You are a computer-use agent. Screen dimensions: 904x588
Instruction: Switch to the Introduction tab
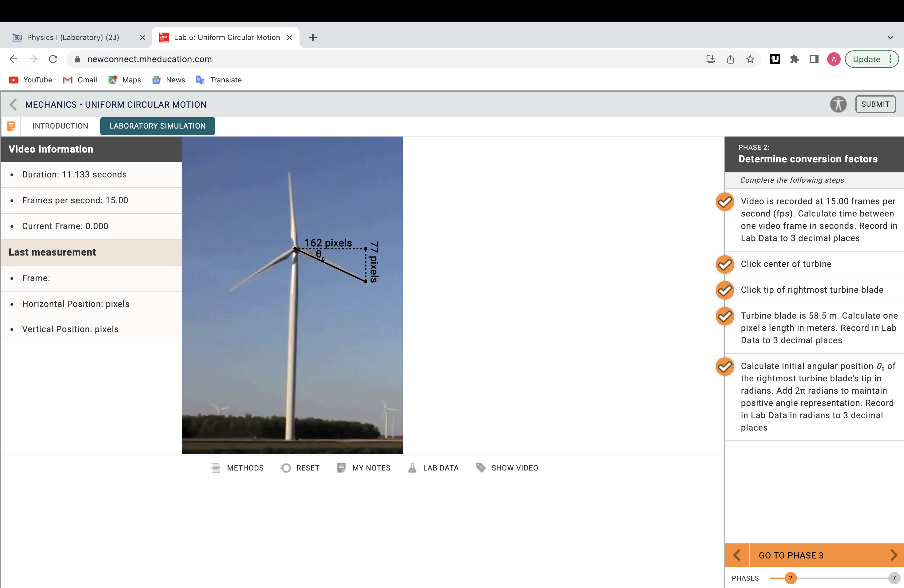click(x=60, y=126)
